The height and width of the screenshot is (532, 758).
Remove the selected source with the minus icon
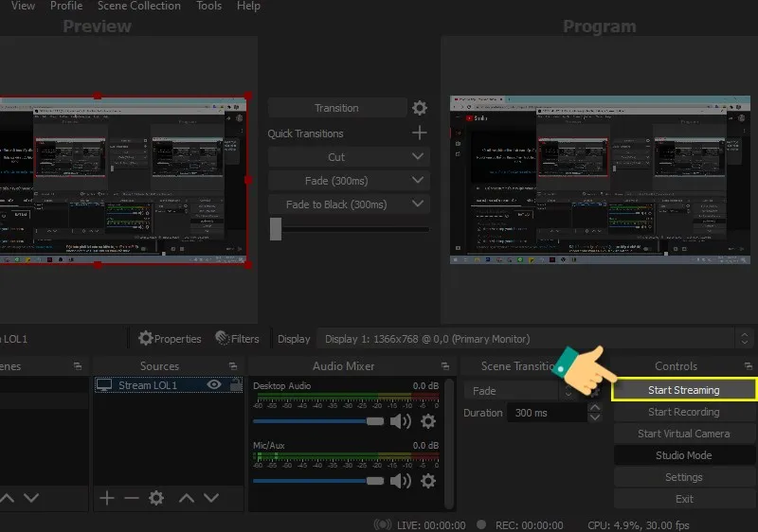(131, 498)
